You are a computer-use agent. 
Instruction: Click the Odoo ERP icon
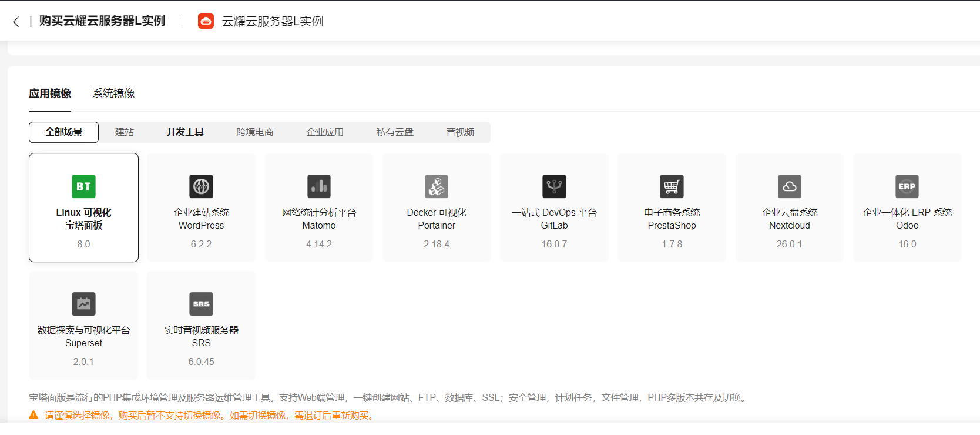click(907, 186)
